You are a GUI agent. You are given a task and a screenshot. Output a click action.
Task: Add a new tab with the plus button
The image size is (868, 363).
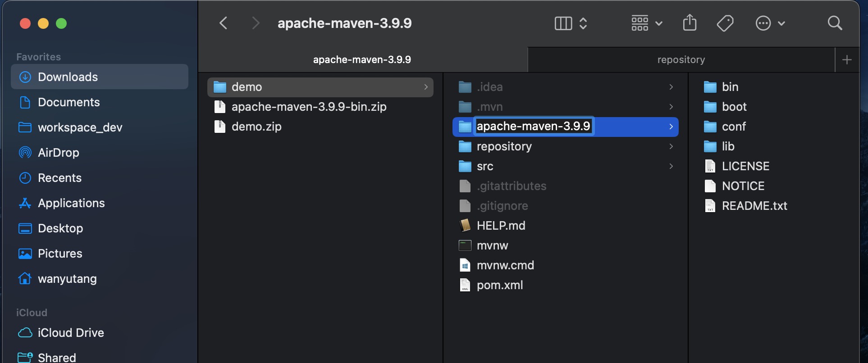pos(847,59)
